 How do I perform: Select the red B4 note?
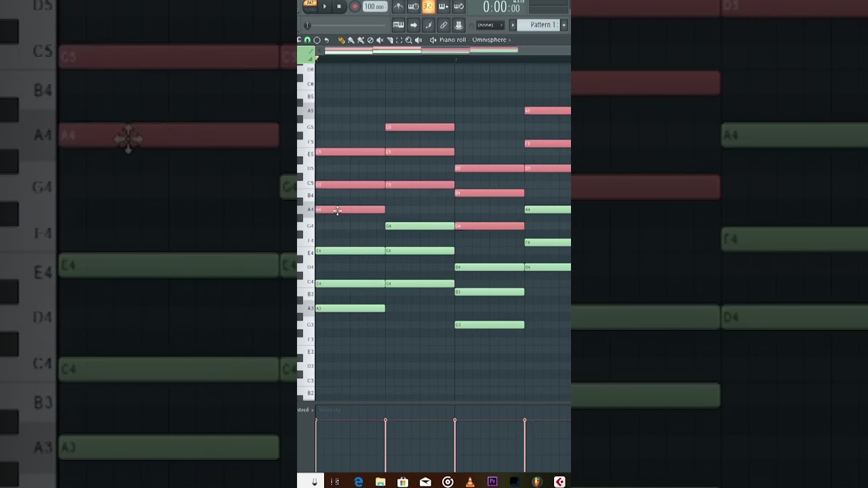(x=489, y=193)
